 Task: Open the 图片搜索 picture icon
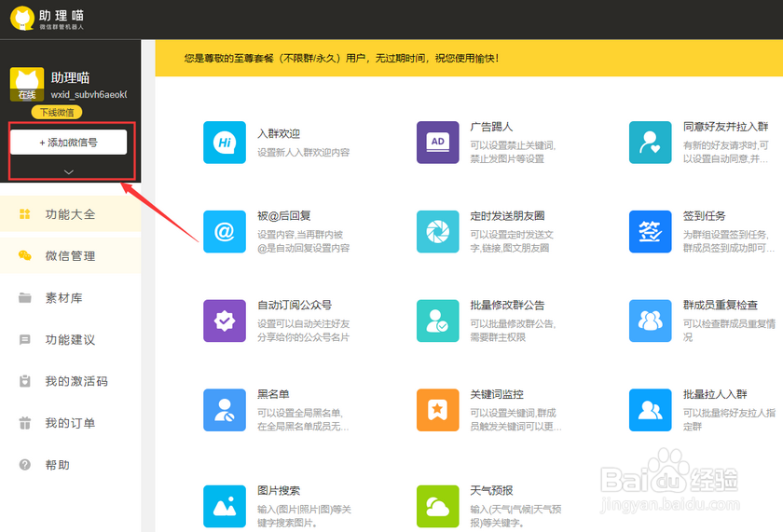point(225,507)
